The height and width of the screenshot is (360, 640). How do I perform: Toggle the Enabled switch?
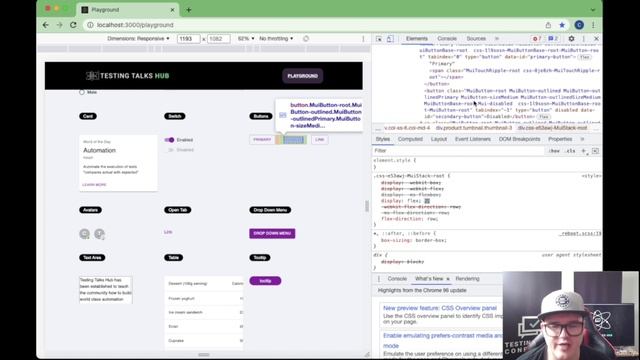point(169,140)
